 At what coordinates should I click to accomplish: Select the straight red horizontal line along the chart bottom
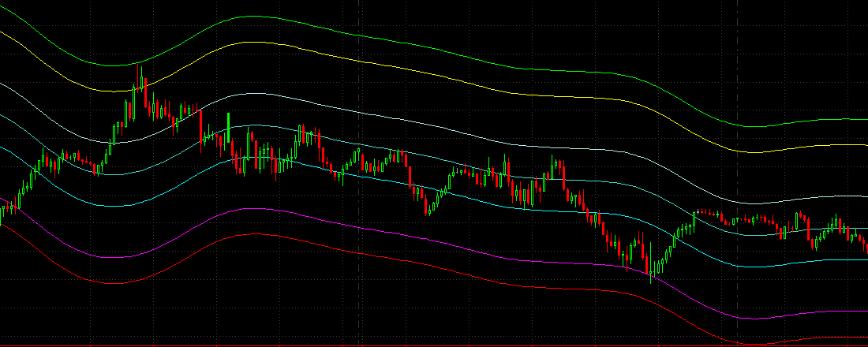pyautogui.click(x=434, y=346)
